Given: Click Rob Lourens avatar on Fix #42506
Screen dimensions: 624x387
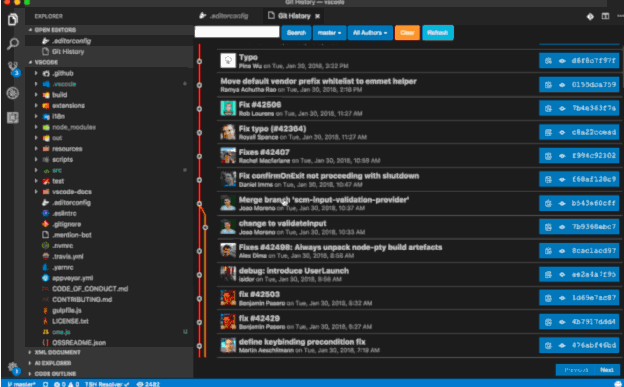Looking at the screenshot, I should 228,108.
